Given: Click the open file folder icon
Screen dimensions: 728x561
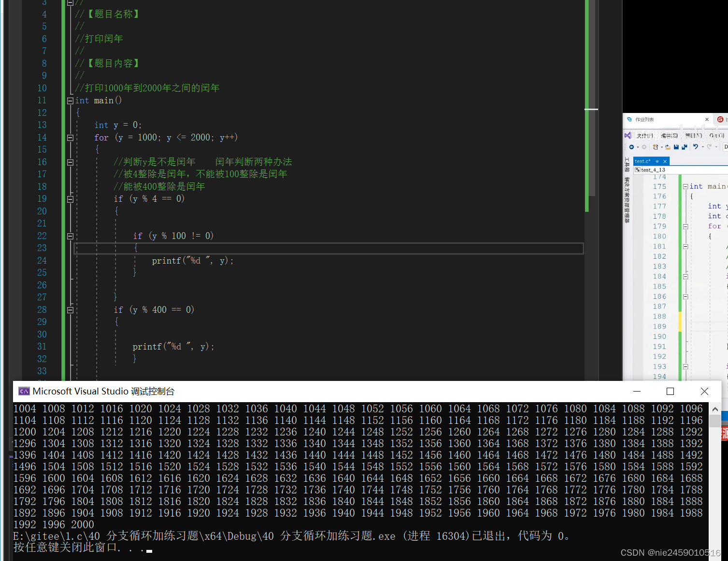Looking at the screenshot, I should [x=668, y=147].
